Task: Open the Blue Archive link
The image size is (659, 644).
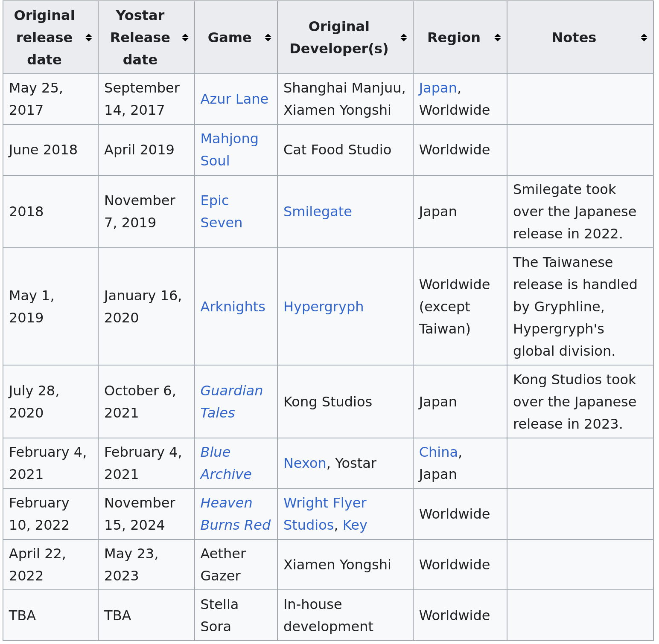Action: [226, 463]
